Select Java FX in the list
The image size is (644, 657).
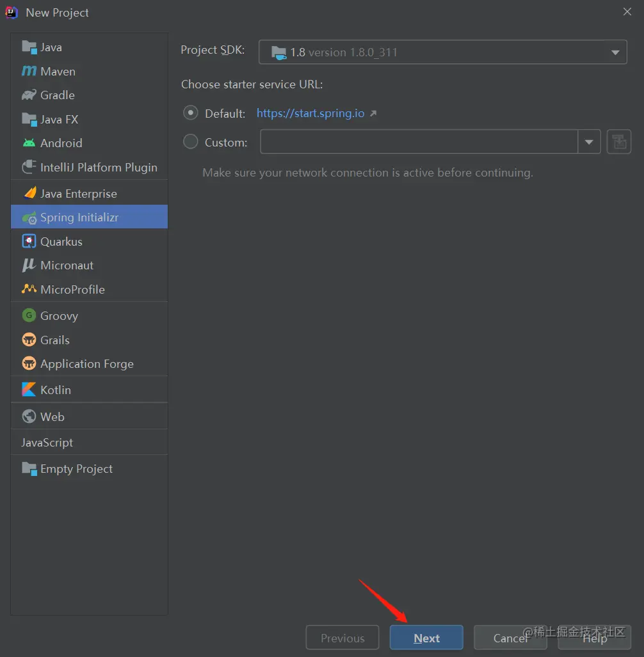coord(90,120)
